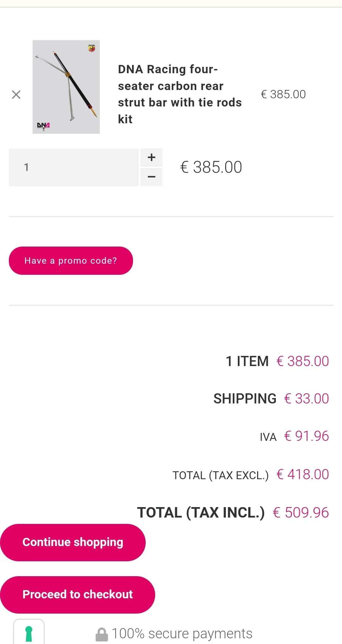Open the strut bar product thumbnail

click(x=66, y=87)
